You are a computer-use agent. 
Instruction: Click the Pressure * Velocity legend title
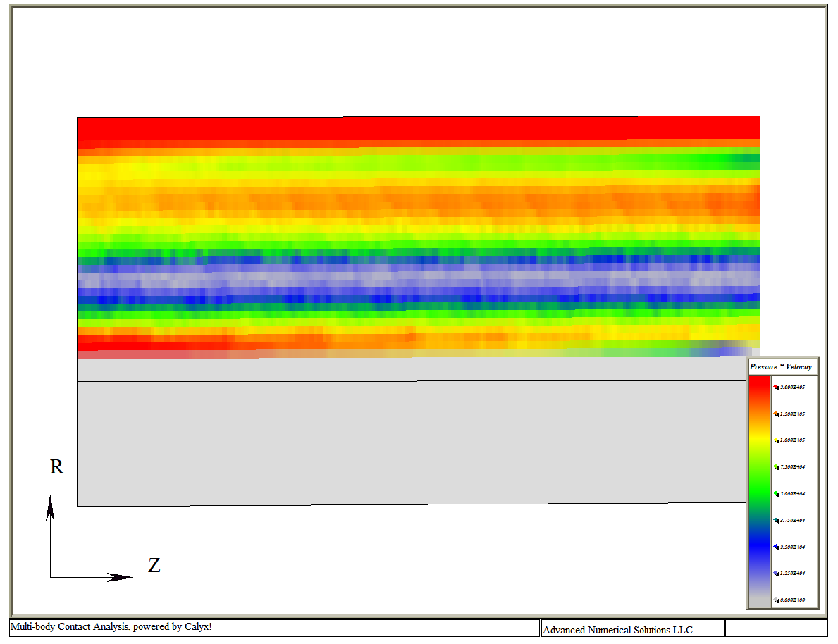(x=780, y=366)
